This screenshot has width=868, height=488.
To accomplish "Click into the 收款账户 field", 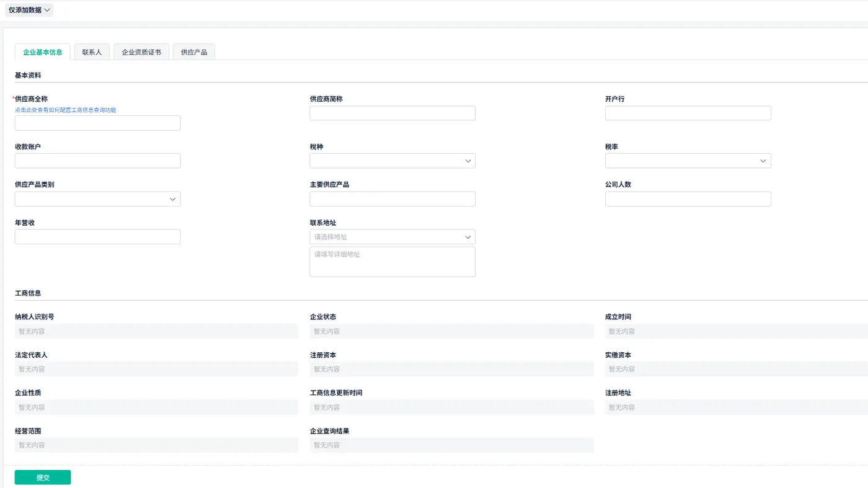I will 97,161.
